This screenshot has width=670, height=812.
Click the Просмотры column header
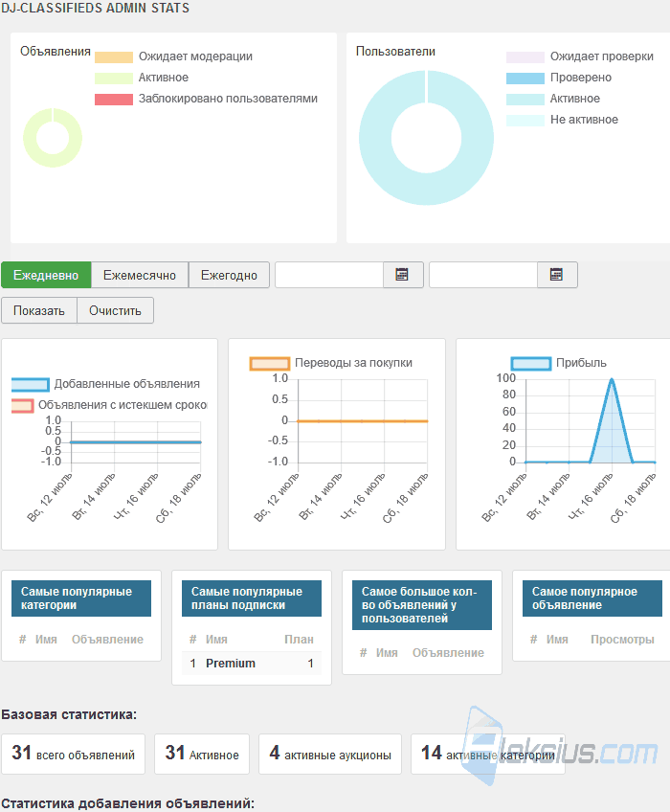[x=622, y=640]
